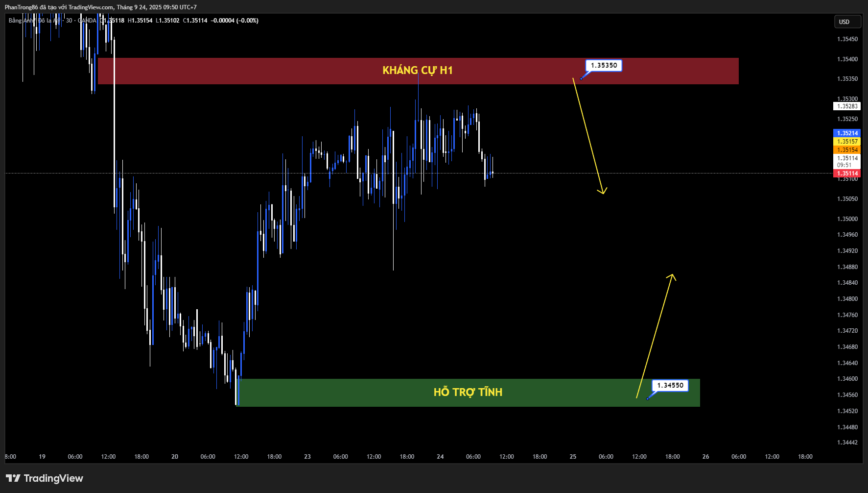Open the USD currency selector

[x=847, y=22]
